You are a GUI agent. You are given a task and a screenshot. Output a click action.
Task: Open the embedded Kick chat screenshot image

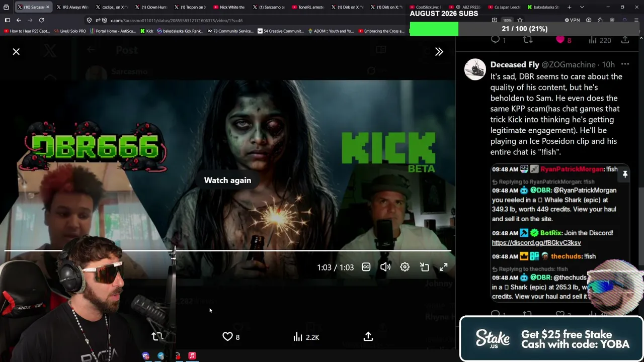(560, 232)
